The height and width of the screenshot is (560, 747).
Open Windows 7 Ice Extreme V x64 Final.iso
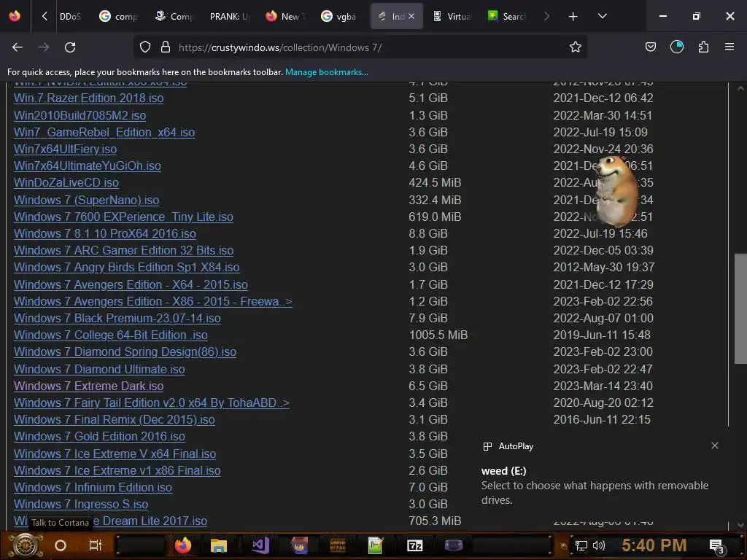[x=115, y=454]
